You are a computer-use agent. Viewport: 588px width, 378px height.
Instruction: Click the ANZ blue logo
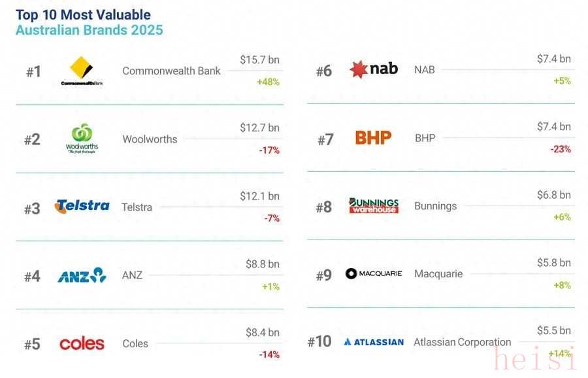pos(82,275)
